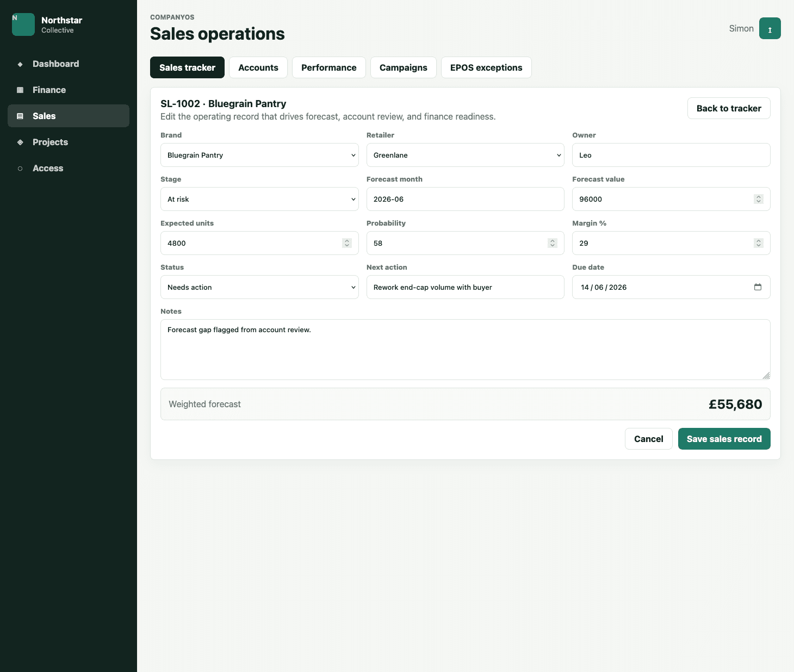
Task: Open the calendar picker for Due date
Action: click(x=758, y=287)
